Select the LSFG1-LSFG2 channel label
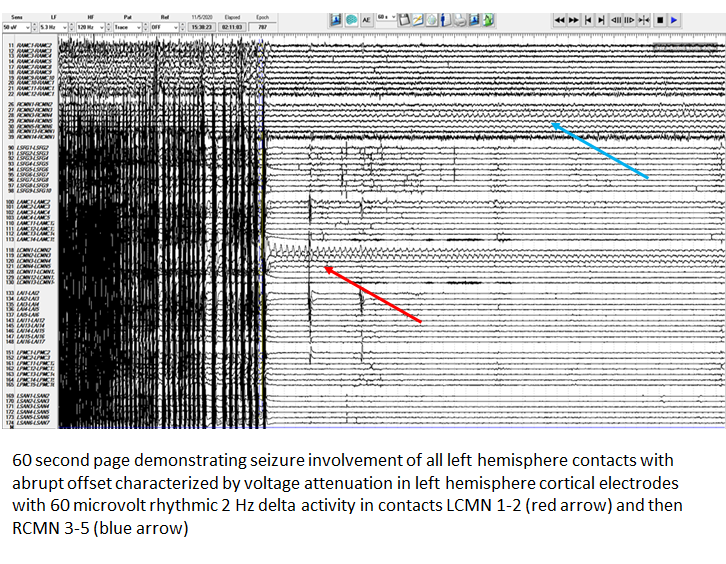726x564 pixels. [31, 148]
